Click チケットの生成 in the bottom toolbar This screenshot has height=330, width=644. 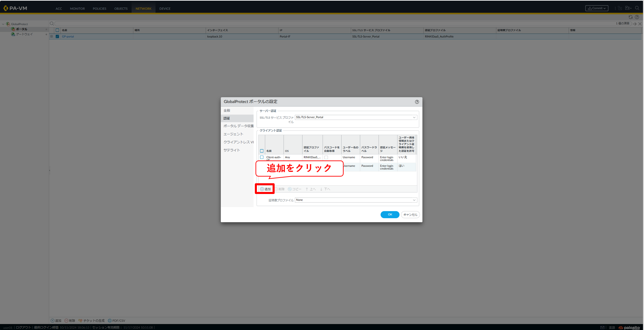(x=92, y=321)
